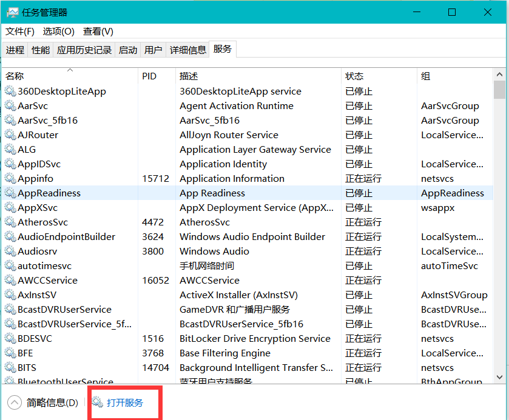Click the BDESVC service gear icon
509x420 pixels.
(x=10, y=339)
